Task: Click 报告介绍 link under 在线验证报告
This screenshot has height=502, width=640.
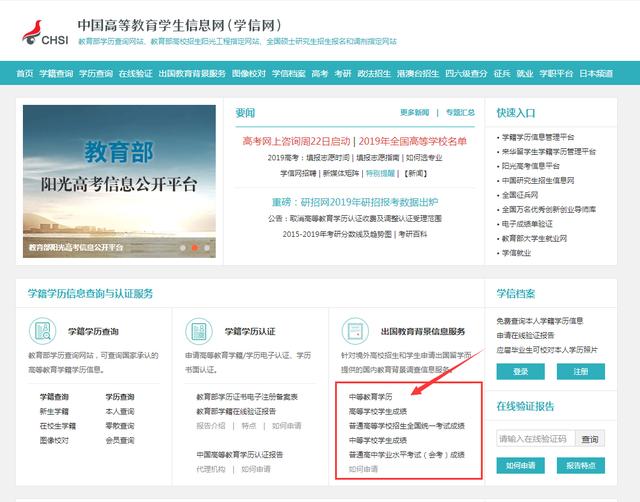Action: (211, 426)
